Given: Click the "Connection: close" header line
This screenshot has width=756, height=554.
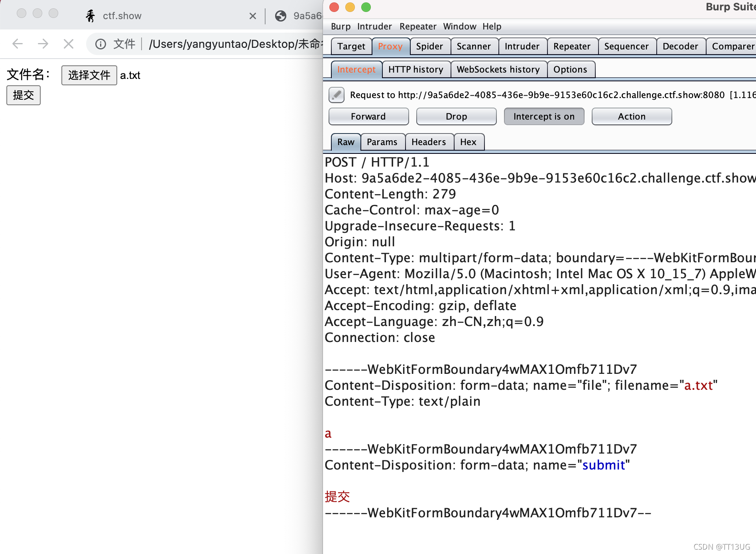Looking at the screenshot, I should tap(380, 338).
